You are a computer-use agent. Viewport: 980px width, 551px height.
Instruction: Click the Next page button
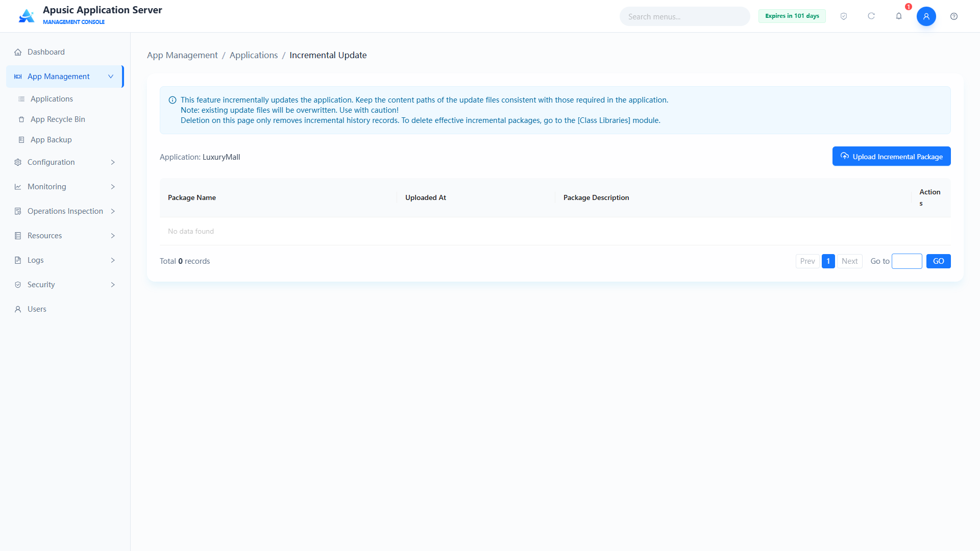click(x=849, y=261)
